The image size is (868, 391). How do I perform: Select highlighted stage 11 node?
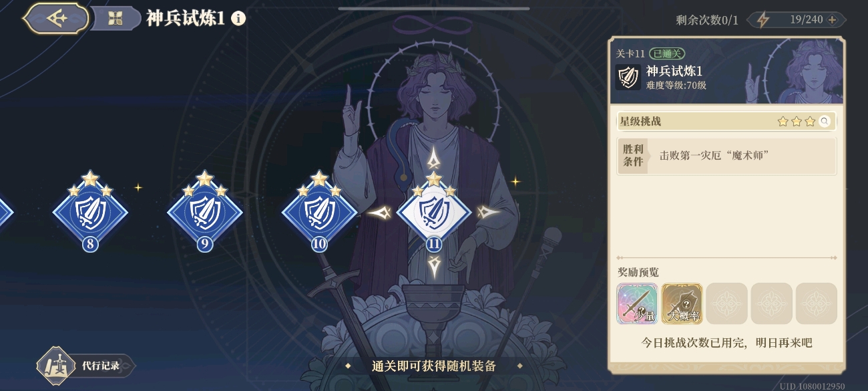click(434, 211)
